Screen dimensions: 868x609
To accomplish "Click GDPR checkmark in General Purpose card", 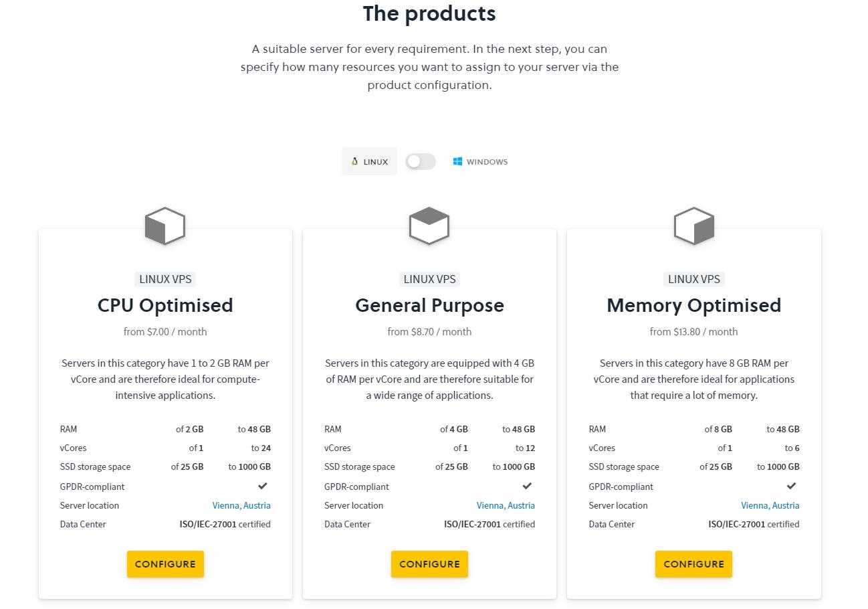I will pos(527,486).
